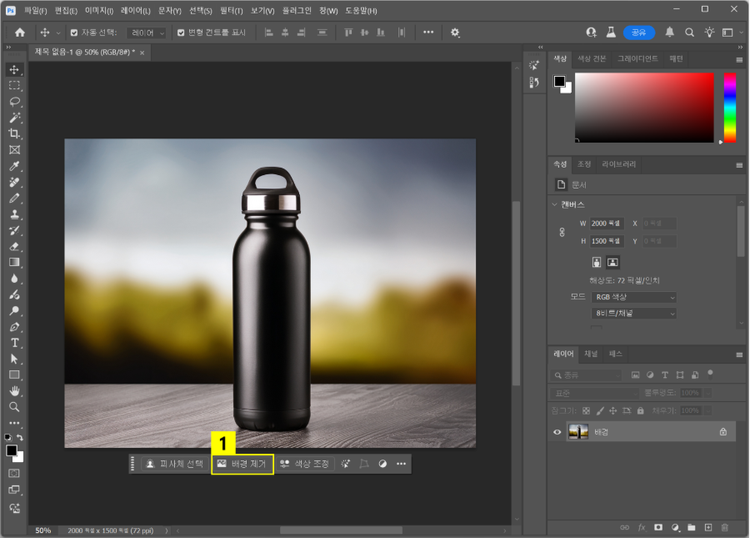Image resolution: width=750 pixels, height=538 pixels.
Task: Pick the Zoom magnifier tool
Action: click(x=15, y=407)
